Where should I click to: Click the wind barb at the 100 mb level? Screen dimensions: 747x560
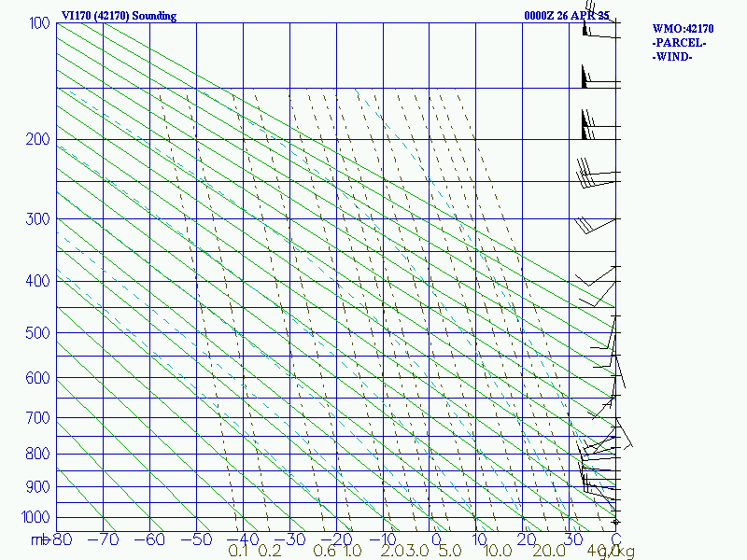[601, 29]
